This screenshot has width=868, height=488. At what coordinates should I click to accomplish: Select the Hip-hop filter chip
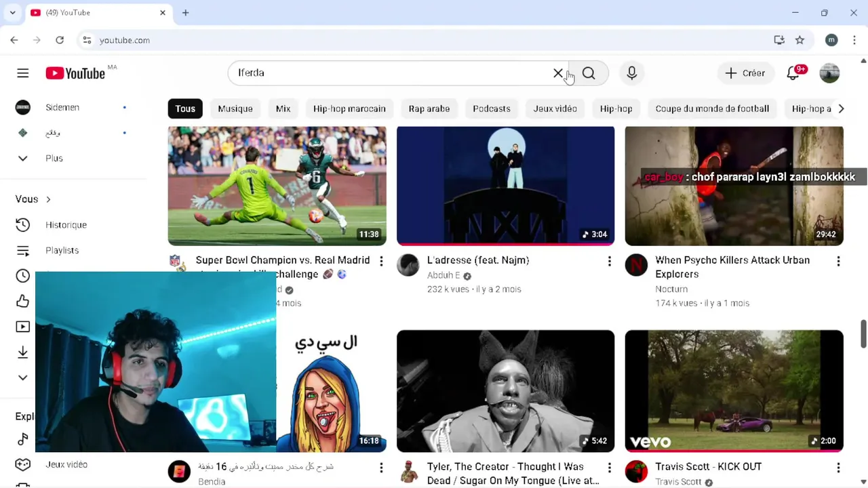coord(616,108)
